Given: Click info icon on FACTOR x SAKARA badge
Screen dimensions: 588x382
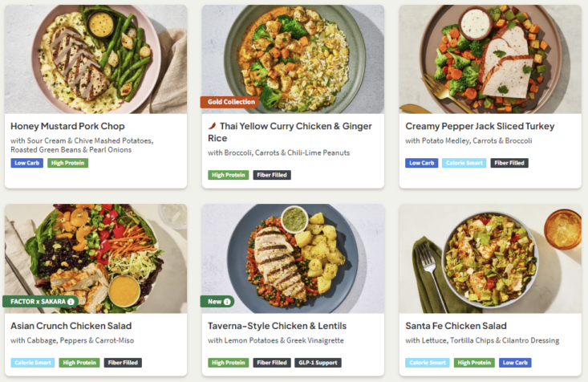Looking at the screenshot, I should pos(71,302).
